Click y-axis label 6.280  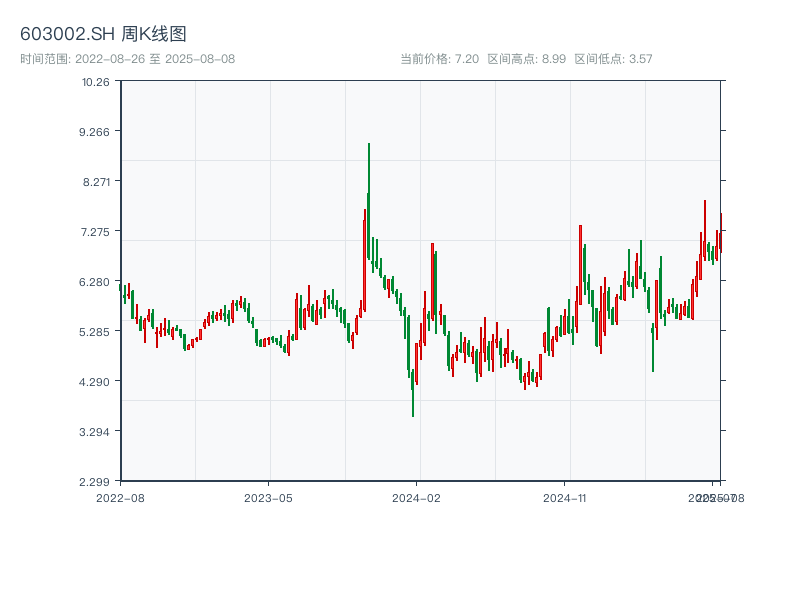94,282
